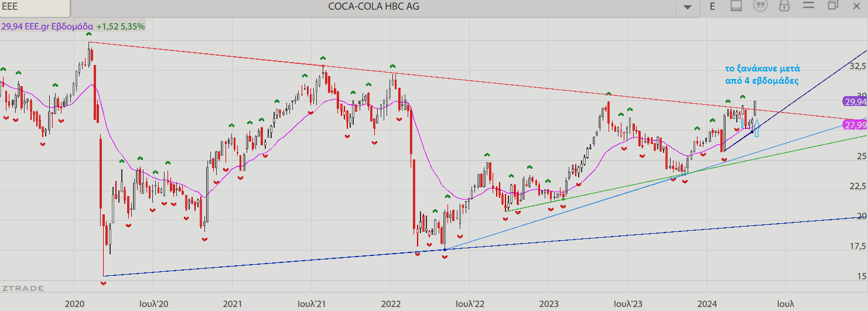Click the E timeframe button in the toolbar

point(713,6)
